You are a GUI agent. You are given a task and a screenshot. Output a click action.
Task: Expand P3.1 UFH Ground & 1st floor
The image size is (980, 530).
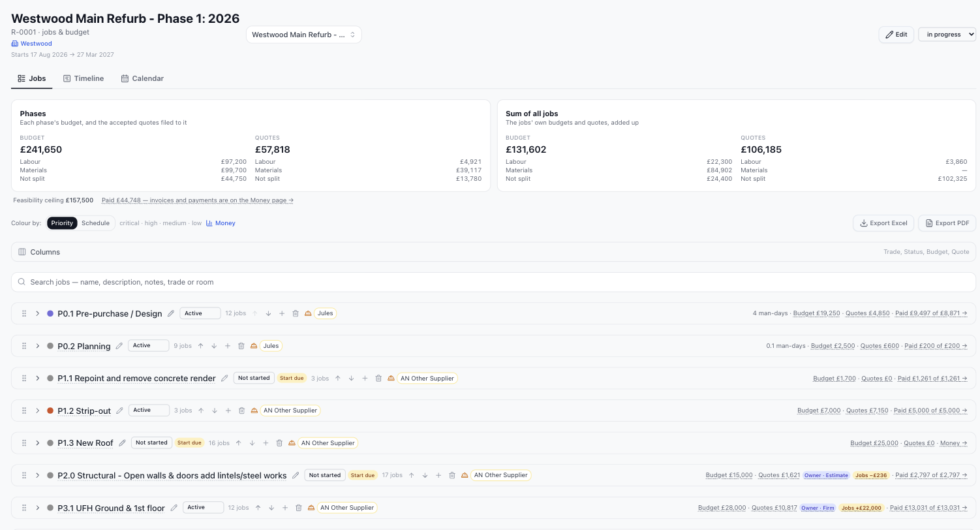38,507
